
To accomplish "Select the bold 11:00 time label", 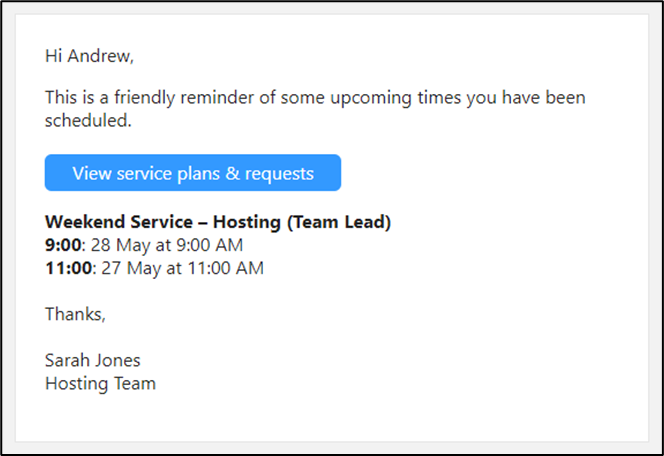I will point(68,268).
